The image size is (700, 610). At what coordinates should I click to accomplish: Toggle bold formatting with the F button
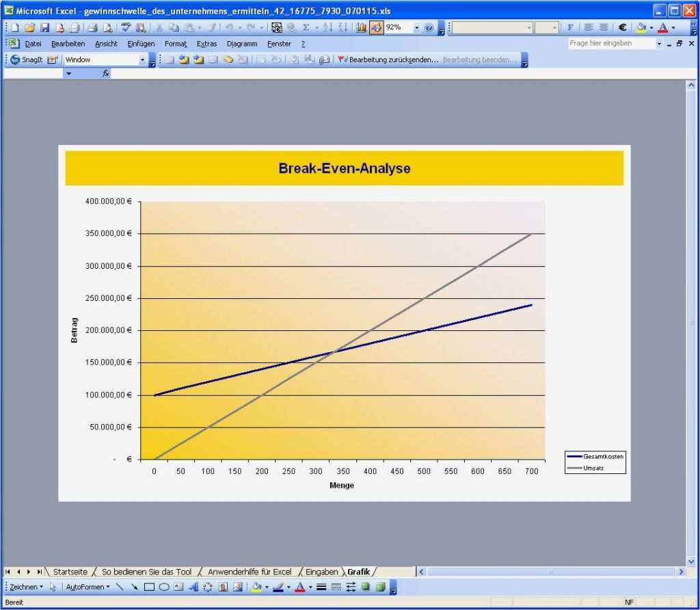(x=569, y=27)
